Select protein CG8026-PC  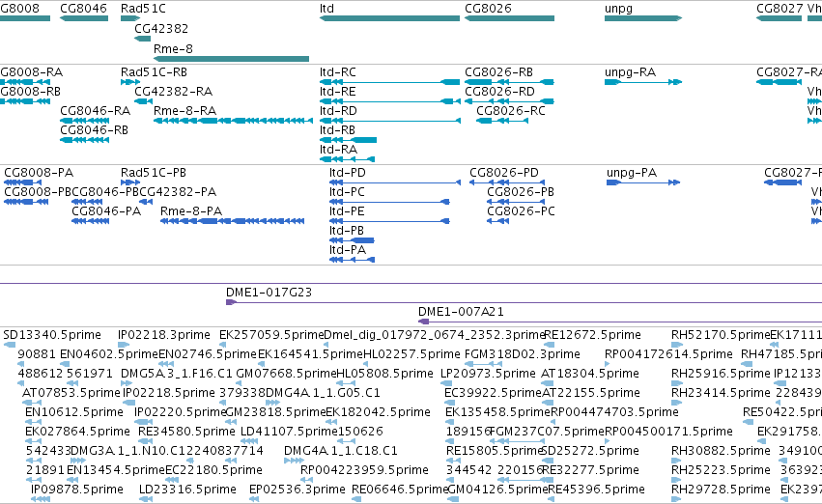click(498, 221)
